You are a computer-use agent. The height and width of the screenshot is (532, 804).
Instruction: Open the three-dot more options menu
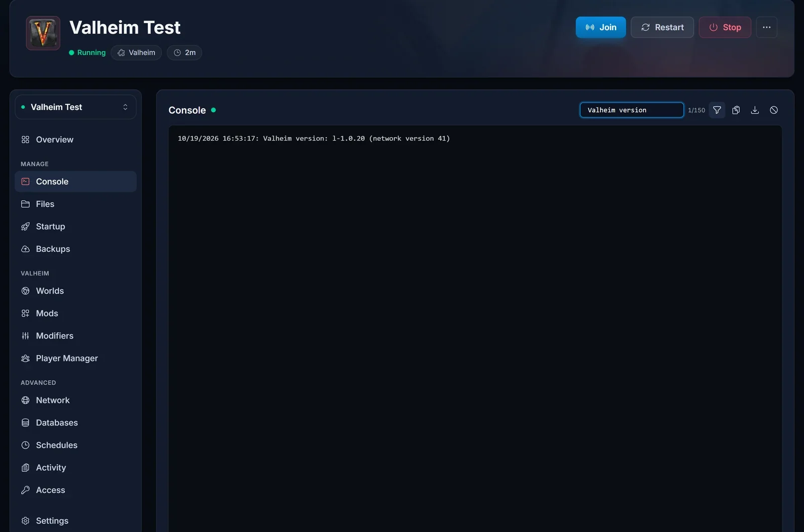pos(766,27)
